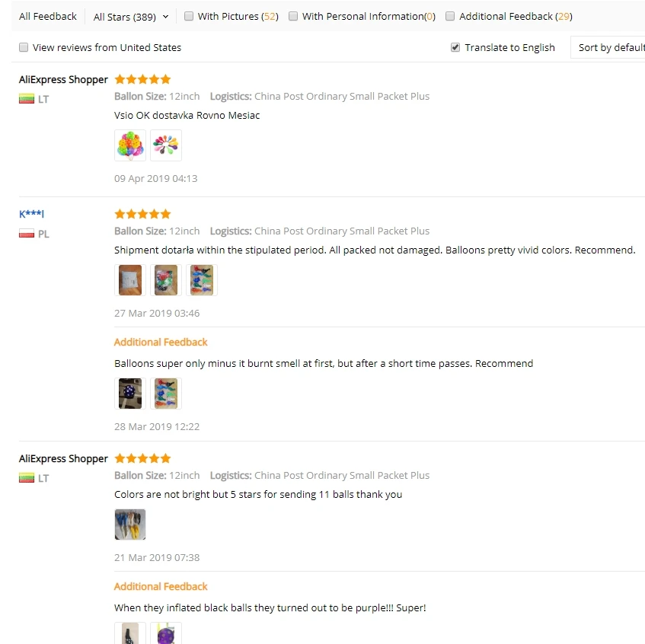The height and width of the screenshot is (644, 645).
Task: Enable the With Pictures filter checkbox
Action: click(x=188, y=16)
